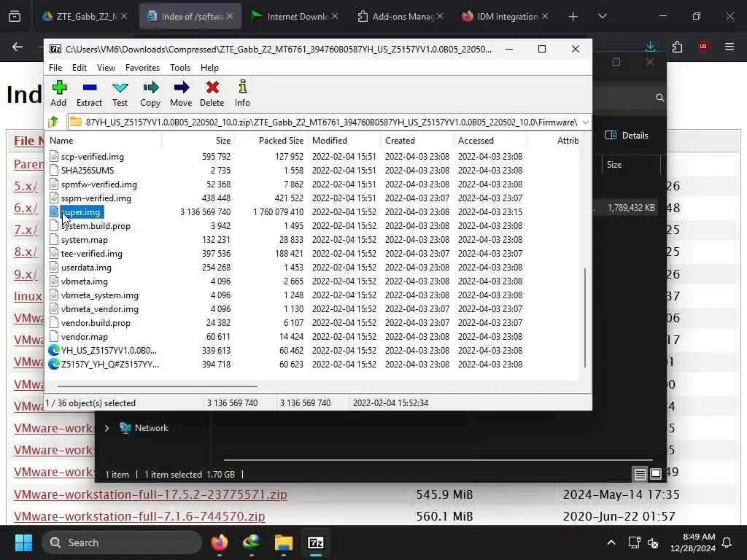Open VMware-workstation-full-7.1.6 zip link
747x560 pixels.
139,516
